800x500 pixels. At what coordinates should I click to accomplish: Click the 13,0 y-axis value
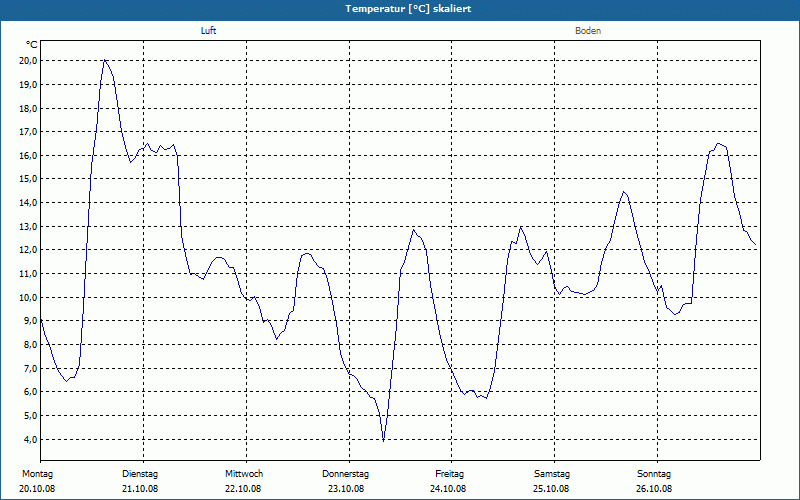click(29, 226)
